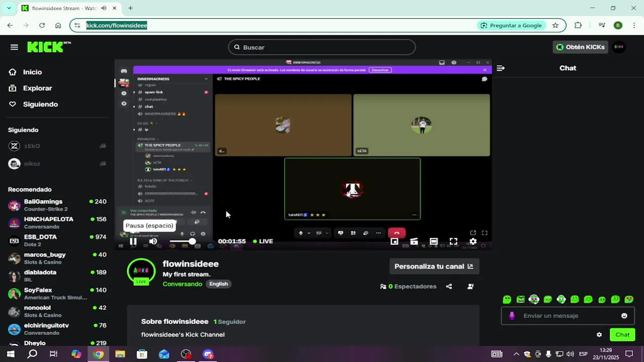
Task: Share the stream with share icon
Action: [449, 287]
